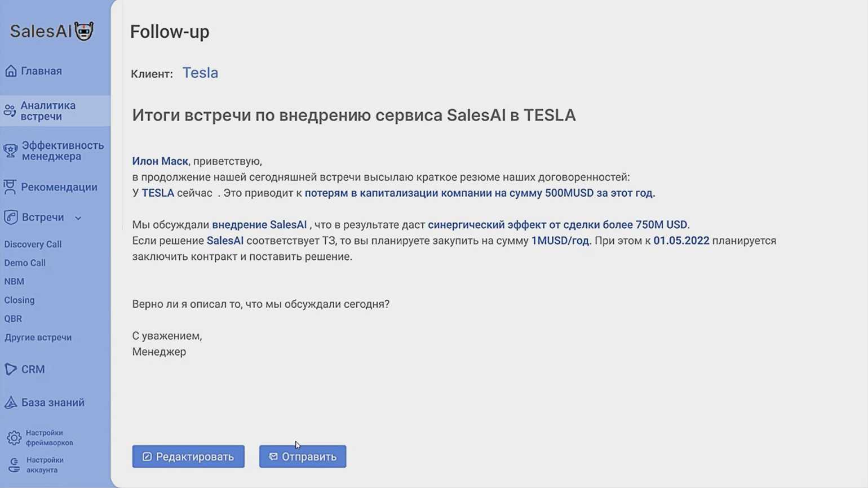Click the trophy icon for Эффективность менеджера
868x488 pixels.
coord(10,151)
